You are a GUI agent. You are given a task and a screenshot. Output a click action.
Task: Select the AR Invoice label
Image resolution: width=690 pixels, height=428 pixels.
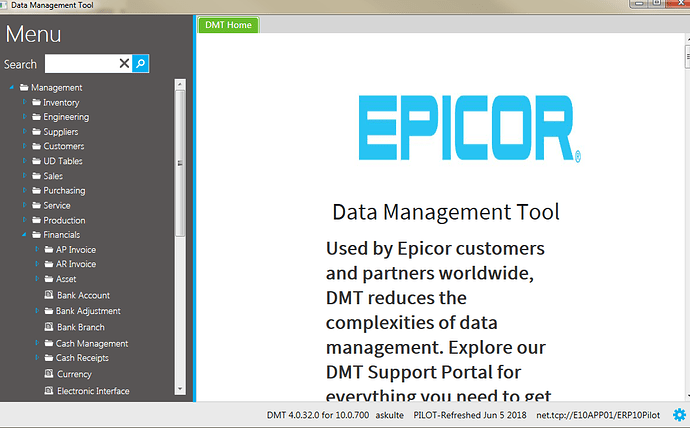pos(76,264)
